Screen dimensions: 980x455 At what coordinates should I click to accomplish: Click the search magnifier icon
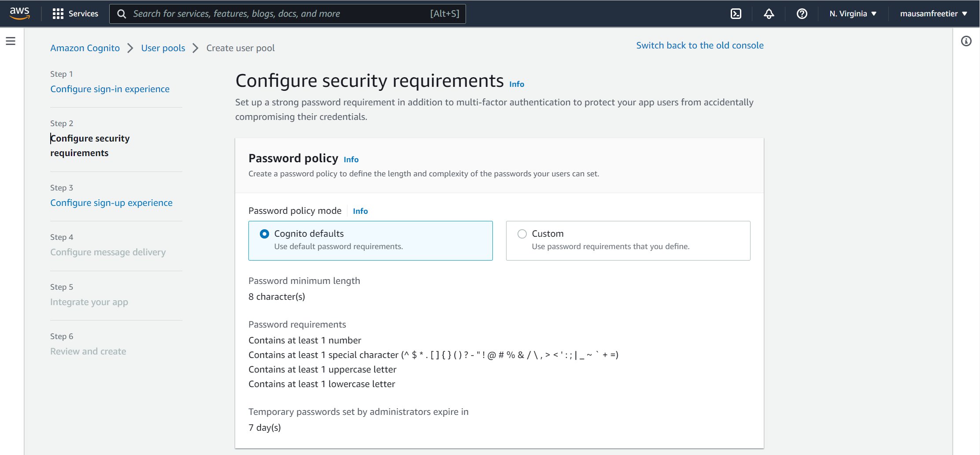[x=122, y=14]
